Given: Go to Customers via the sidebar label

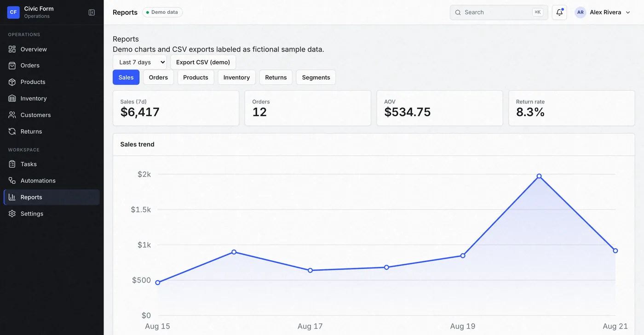Looking at the screenshot, I should (x=35, y=115).
